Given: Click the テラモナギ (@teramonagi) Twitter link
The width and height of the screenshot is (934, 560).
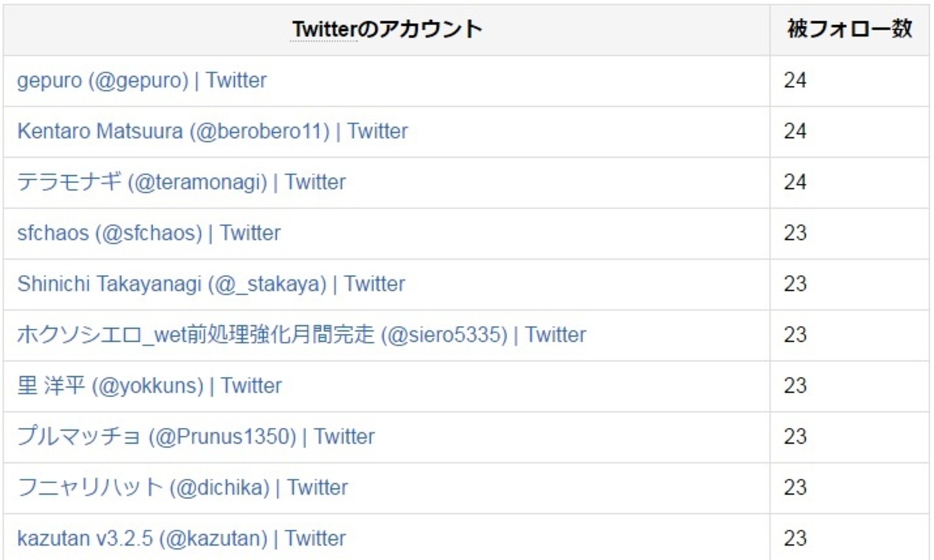Looking at the screenshot, I should [x=181, y=182].
